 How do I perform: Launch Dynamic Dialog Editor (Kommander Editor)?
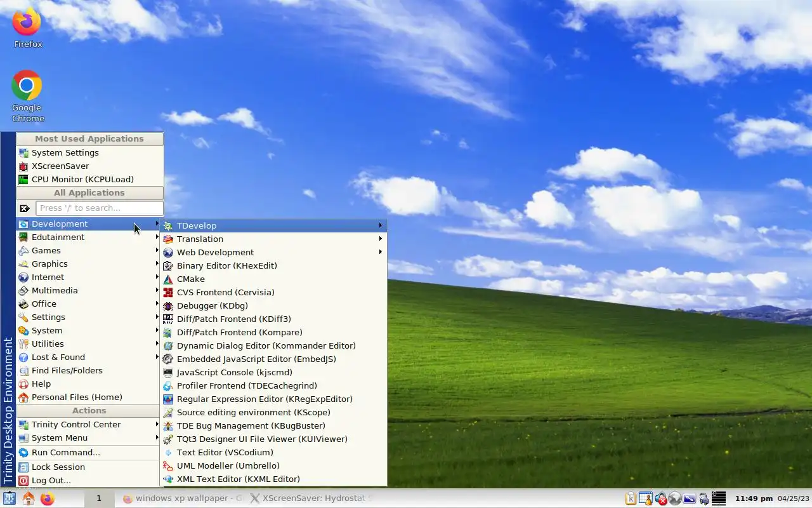tap(273, 345)
